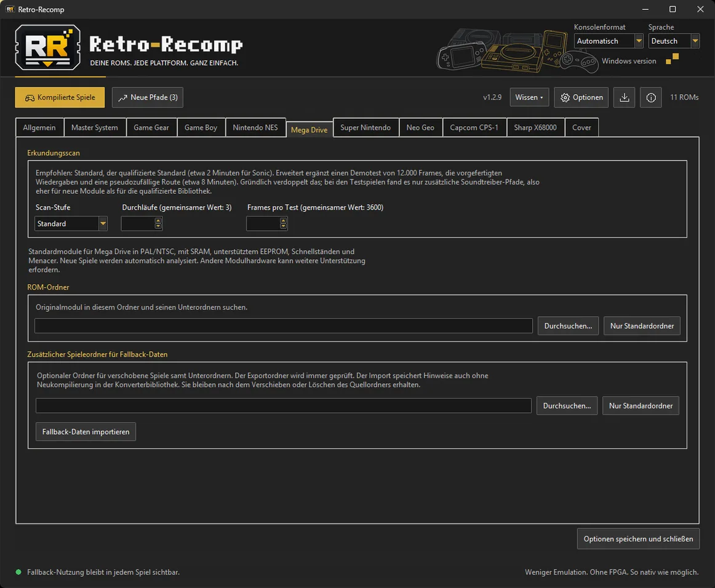
Task: Click Durchsuchen in Fallback-Daten section
Action: [x=567, y=406]
